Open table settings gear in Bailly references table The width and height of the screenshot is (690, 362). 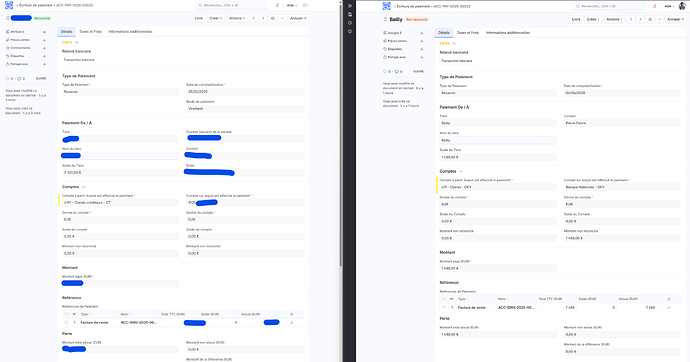669,299
